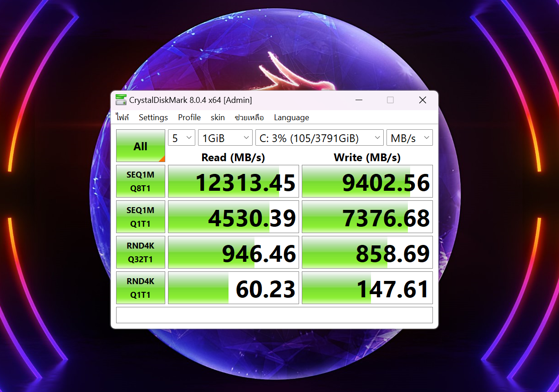
Task: Minimize the CrystalDiskMark window
Action: [x=359, y=100]
